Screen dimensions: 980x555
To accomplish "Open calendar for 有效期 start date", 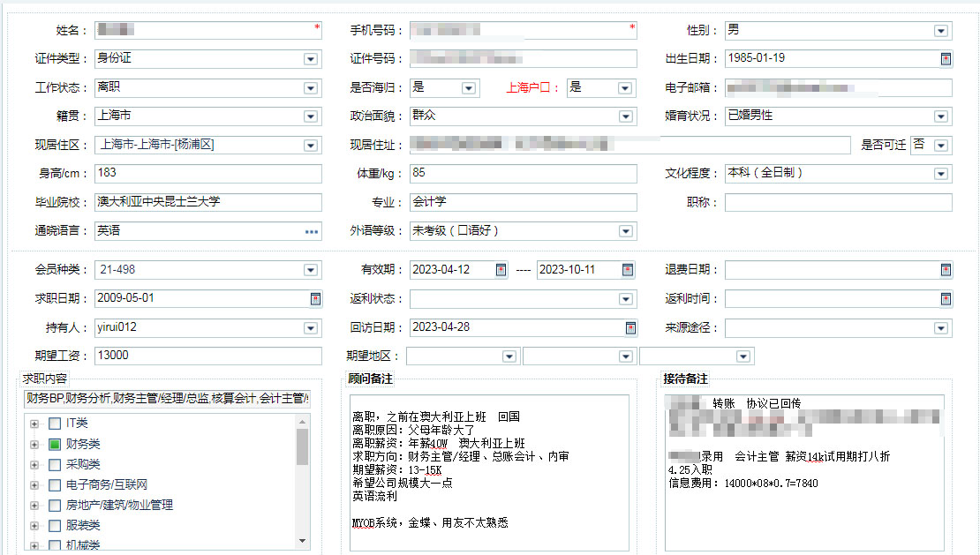I will tap(501, 270).
